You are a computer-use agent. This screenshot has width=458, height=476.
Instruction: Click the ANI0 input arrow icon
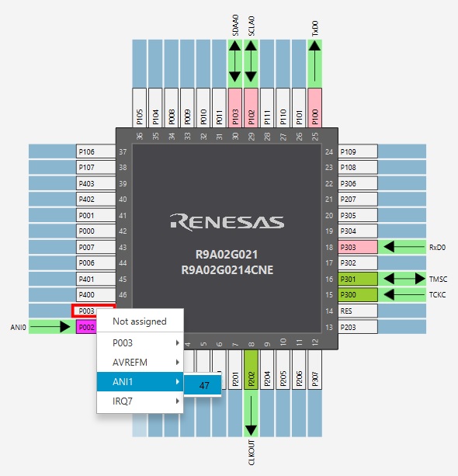[x=50, y=327]
